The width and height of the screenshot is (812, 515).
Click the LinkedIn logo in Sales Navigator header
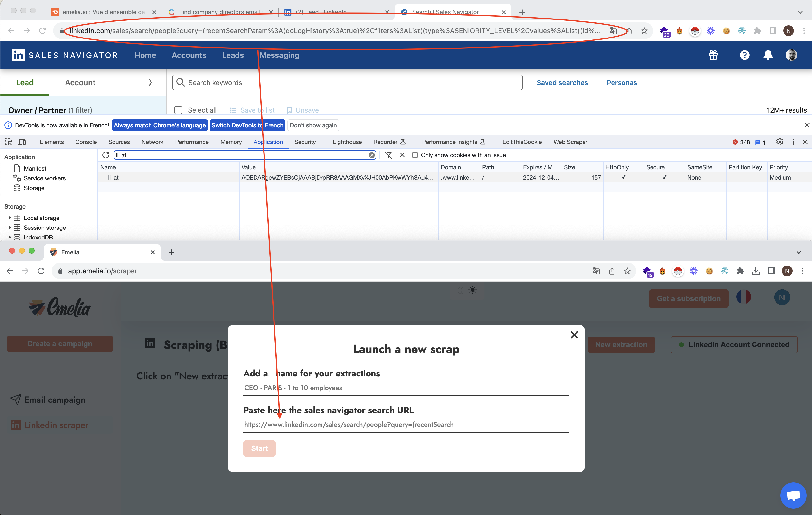18,55
